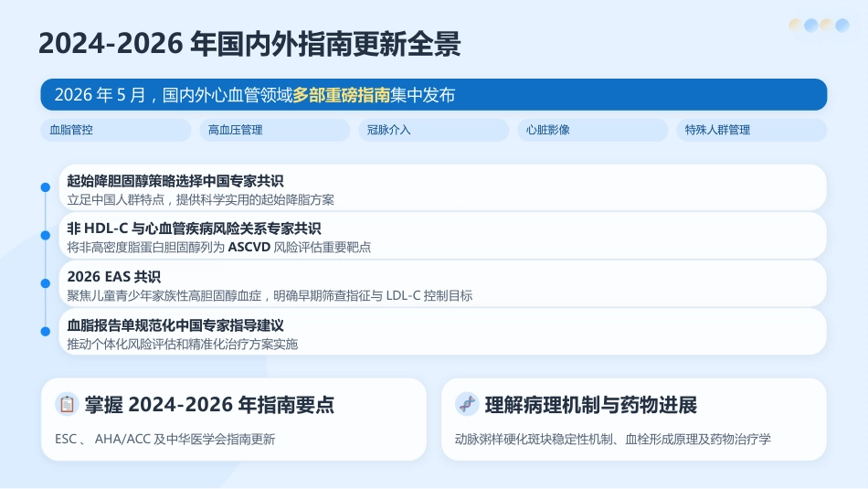Click the highlighted 多部重磅指南 text
This screenshot has height=489, width=868.
point(342,95)
